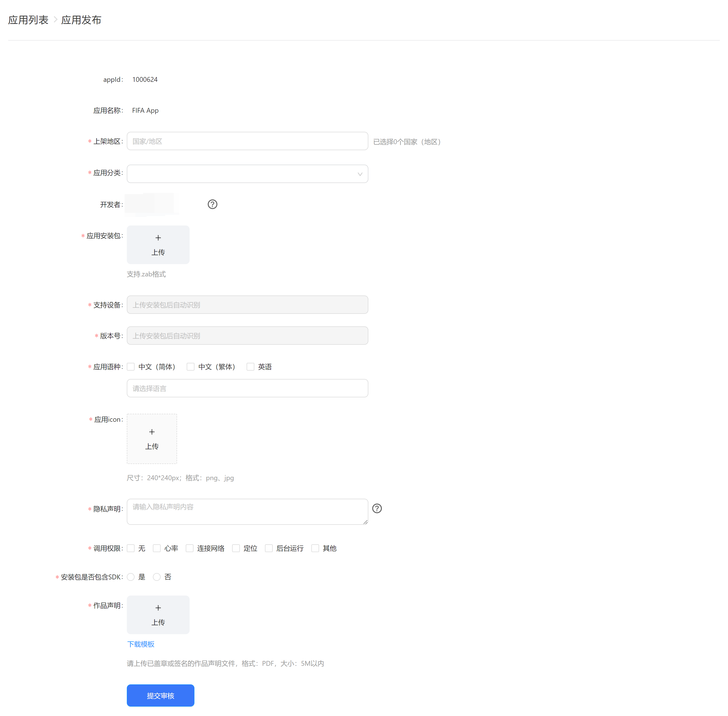The image size is (728, 716).
Task: Open help tooltip next to 开发者
Action: 212,204
